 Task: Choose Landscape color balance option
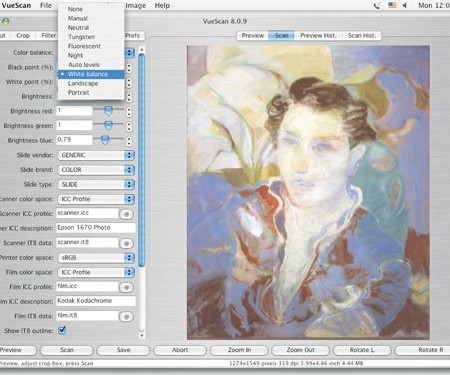pos(91,83)
